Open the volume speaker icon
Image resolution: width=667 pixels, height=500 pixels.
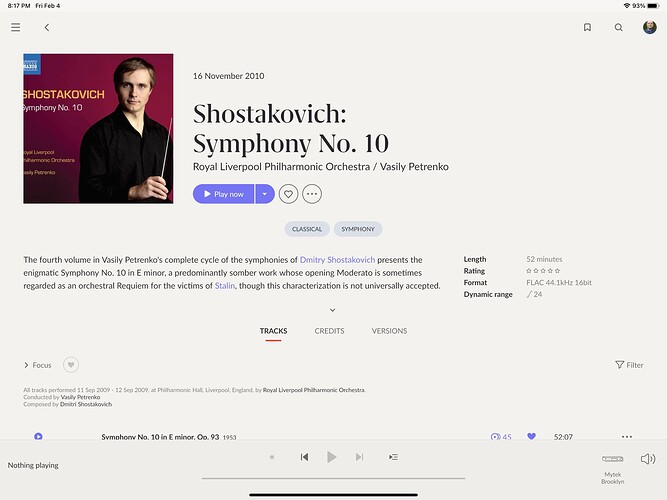click(647, 459)
